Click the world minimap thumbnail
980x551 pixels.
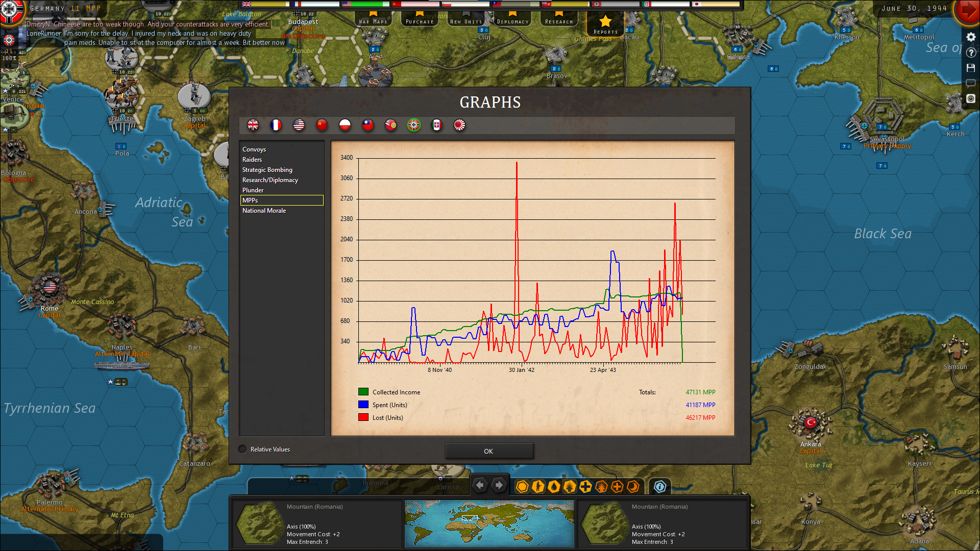pyautogui.click(x=489, y=523)
